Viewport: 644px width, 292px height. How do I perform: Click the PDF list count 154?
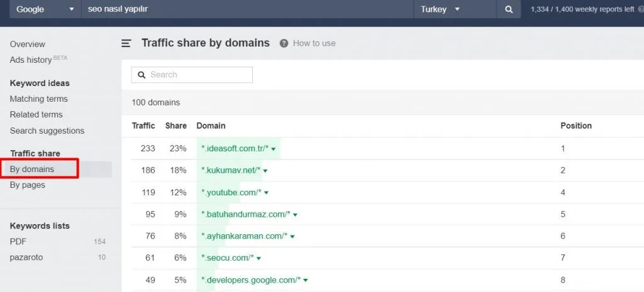100,242
